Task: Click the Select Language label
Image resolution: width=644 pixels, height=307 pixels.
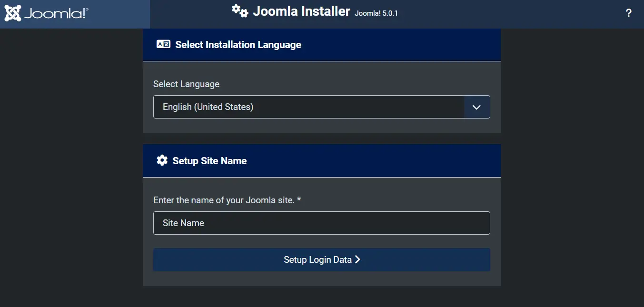Action: (186, 84)
